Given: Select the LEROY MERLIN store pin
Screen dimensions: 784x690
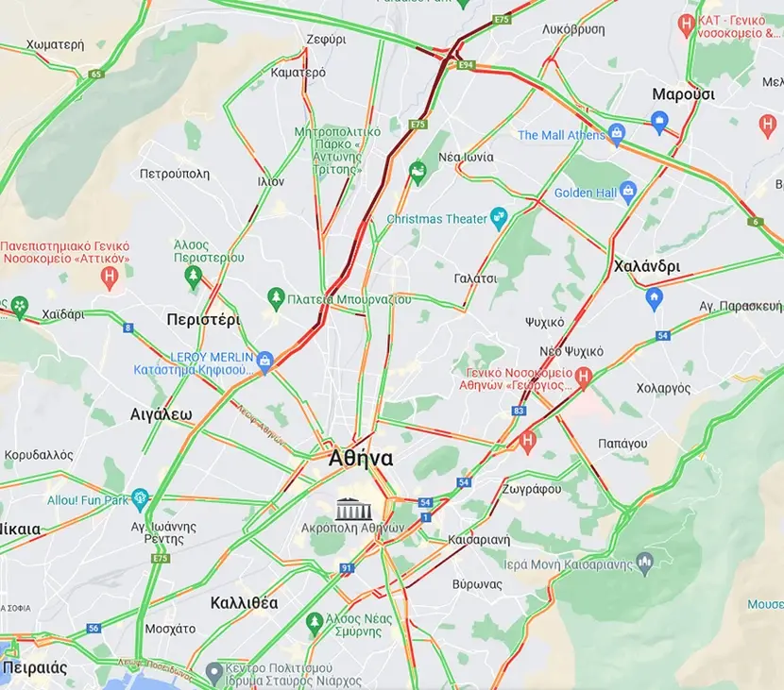Looking at the screenshot, I should pyautogui.click(x=265, y=361).
